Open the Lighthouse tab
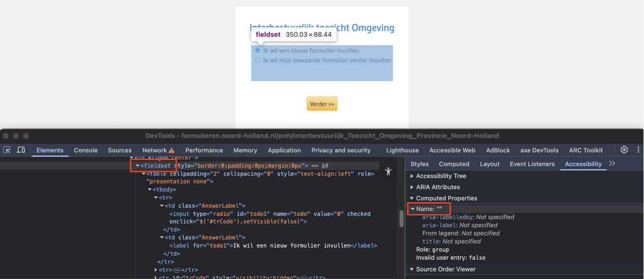The height and width of the screenshot is (279, 644). tap(402, 150)
